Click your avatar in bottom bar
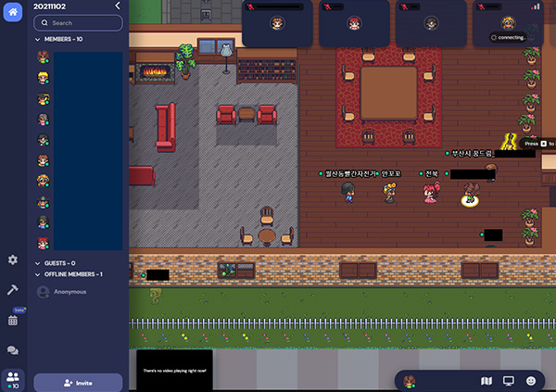 click(x=409, y=381)
